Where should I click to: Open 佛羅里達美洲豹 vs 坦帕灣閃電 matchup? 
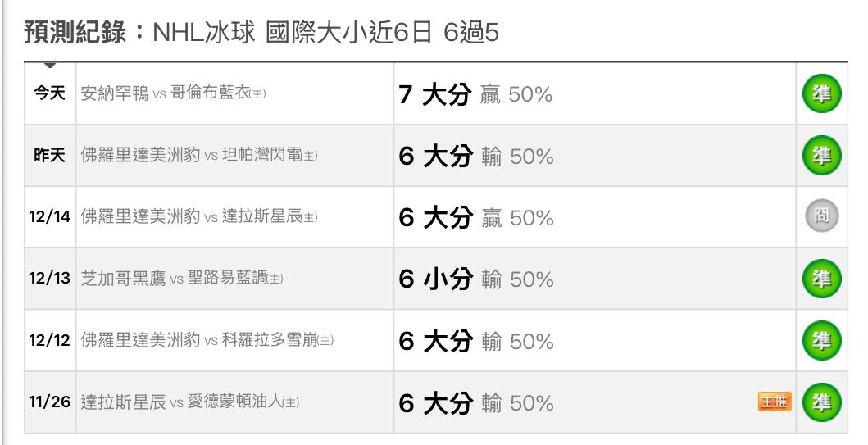coord(199,156)
